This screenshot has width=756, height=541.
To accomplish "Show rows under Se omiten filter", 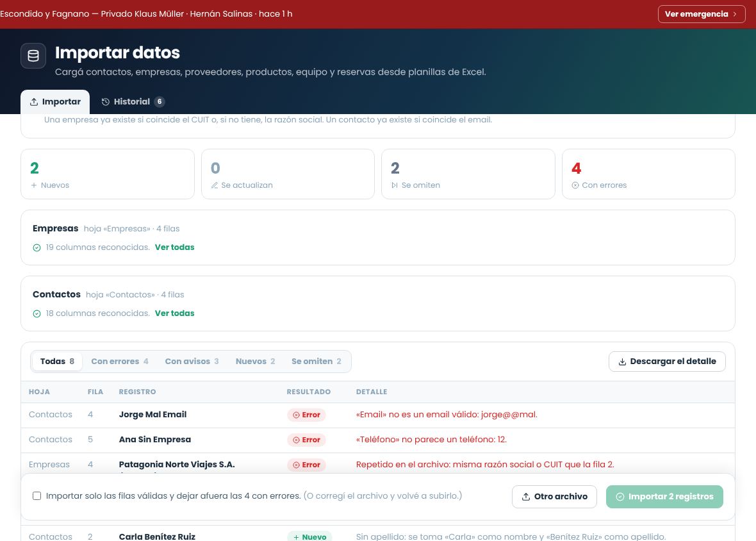I will click(316, 361).
